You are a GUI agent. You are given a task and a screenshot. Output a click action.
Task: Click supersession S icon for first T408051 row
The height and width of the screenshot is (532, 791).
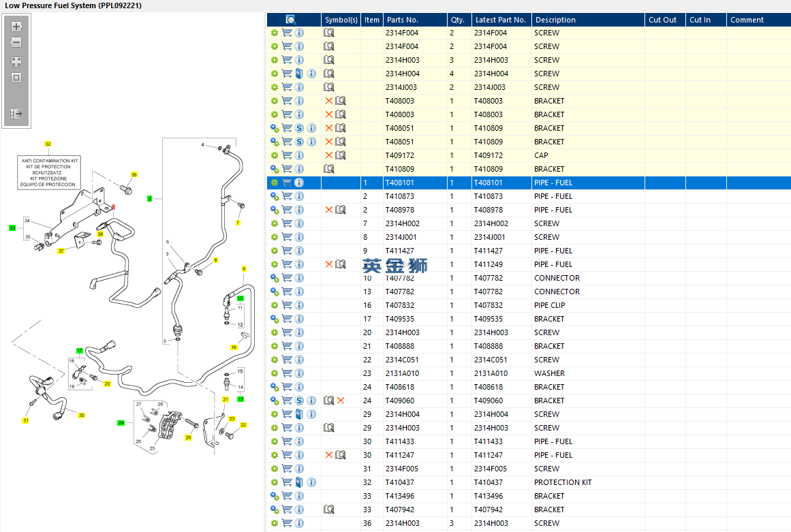tap(299, 128)
